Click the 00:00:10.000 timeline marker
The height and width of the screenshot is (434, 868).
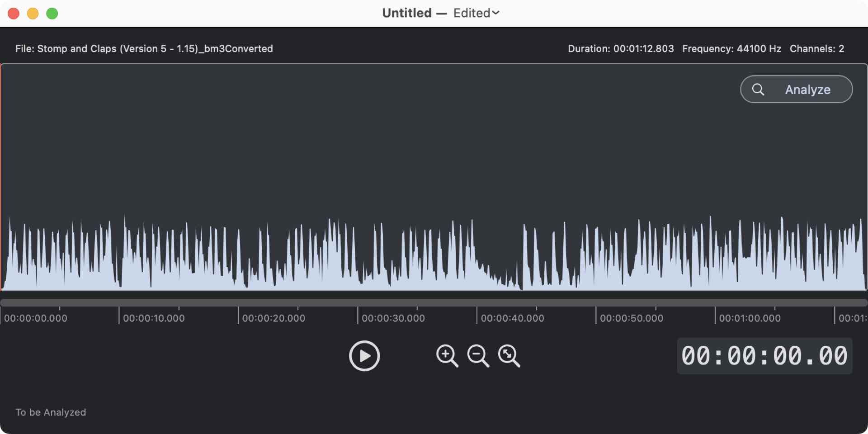pos(154,318)
